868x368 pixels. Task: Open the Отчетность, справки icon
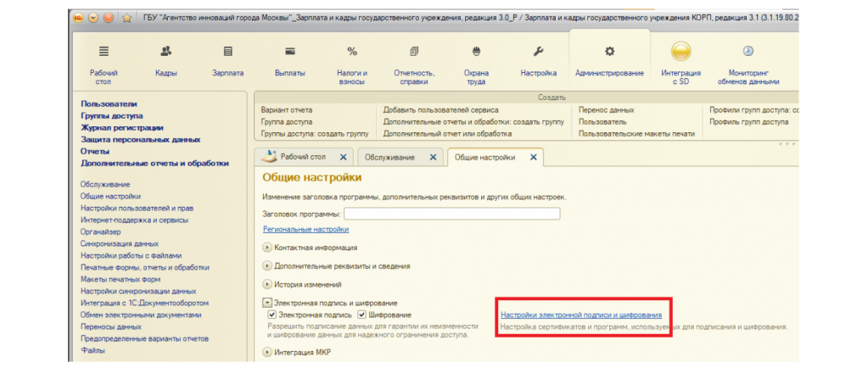pos(414,52)
